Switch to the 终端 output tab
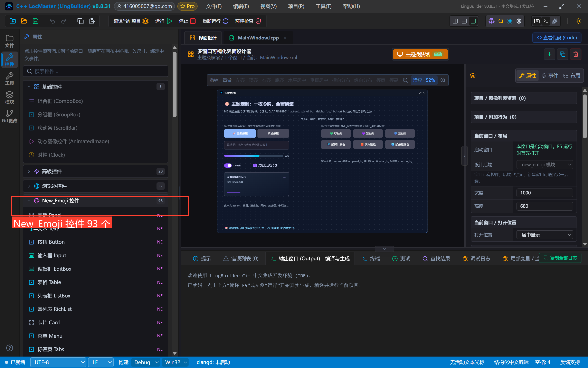The image size is (588, 368). click(x=371, y=258)
